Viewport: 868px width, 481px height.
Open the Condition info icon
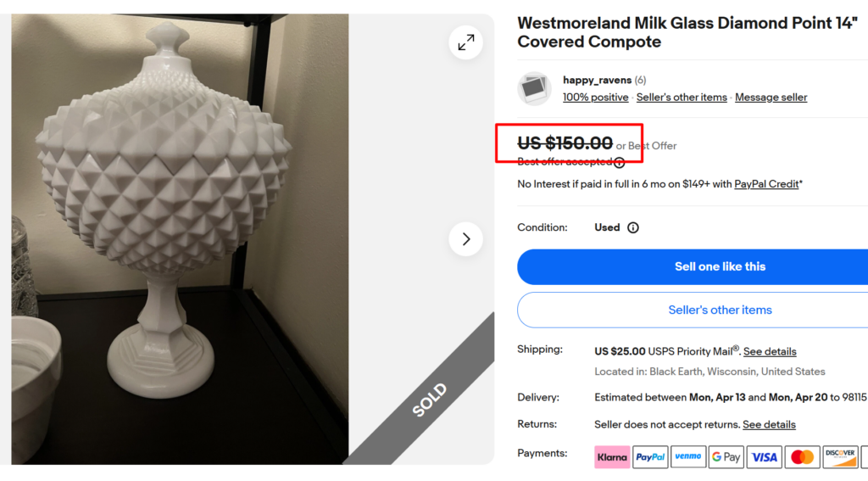tap(633, 227)
